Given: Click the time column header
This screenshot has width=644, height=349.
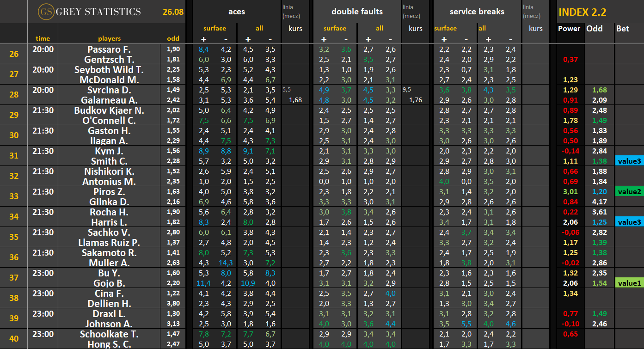Looking at the screenshot, I should [43, 38].
